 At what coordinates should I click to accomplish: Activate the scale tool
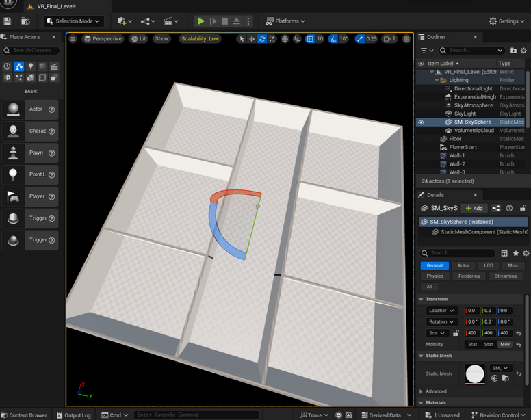click(272, 39)
